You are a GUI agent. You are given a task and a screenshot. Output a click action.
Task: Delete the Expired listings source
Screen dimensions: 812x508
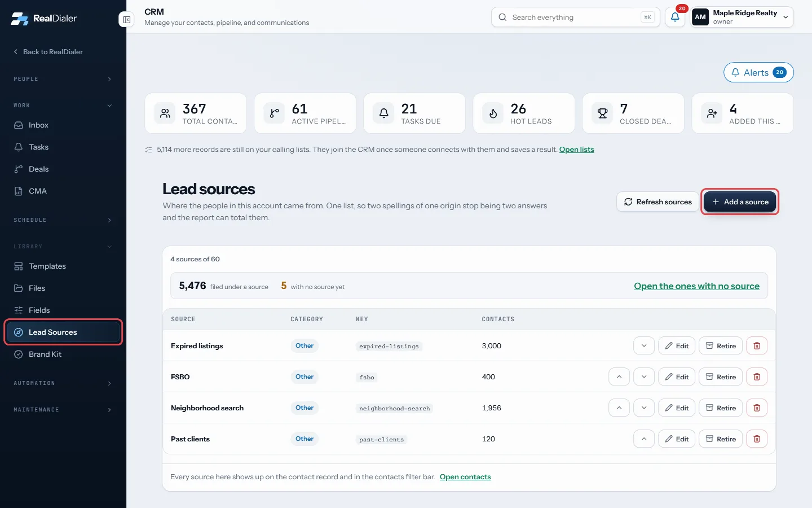(757, 346)
